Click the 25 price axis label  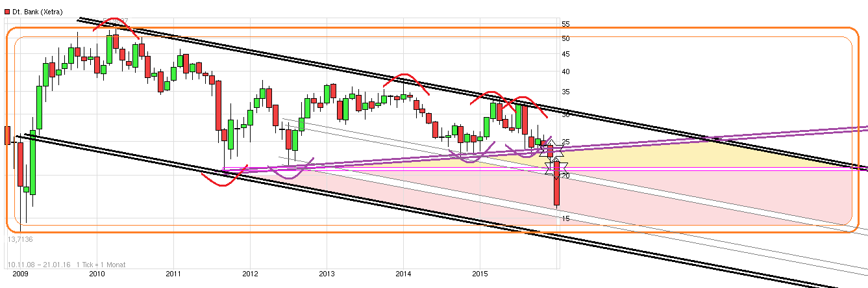coord(565,142)
